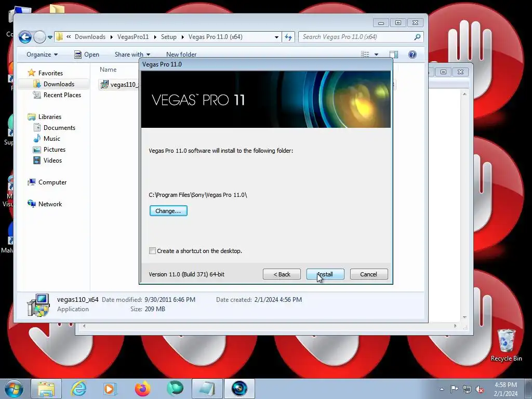Click Downloads in the address breadcrumb

coord(90,37)
